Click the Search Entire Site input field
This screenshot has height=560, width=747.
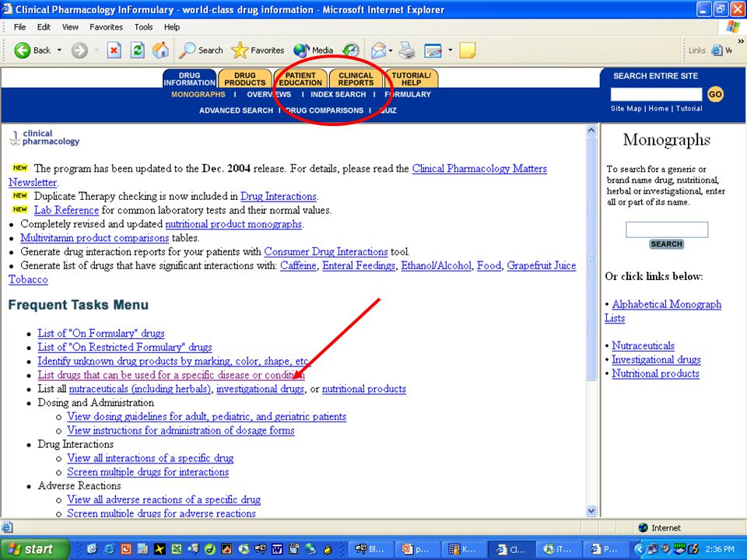point(656,94)
